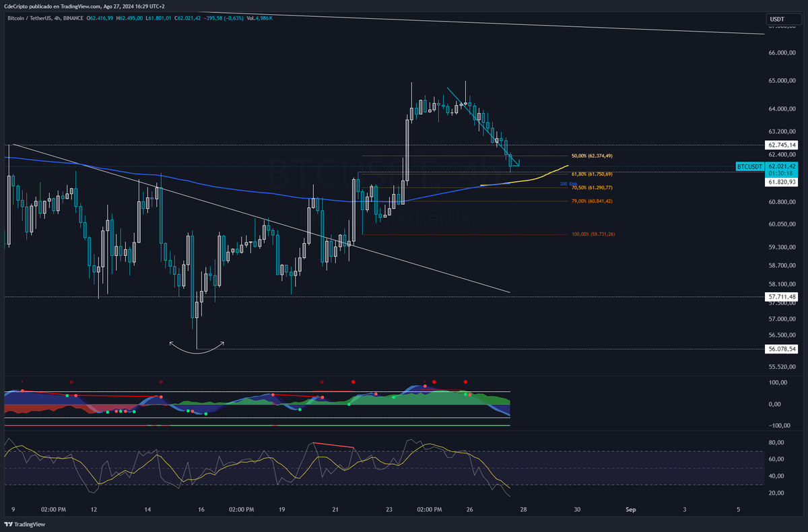Click the blue '200 EMA' label
This screenshot has width=808, height=532.
tap(567, 184)
